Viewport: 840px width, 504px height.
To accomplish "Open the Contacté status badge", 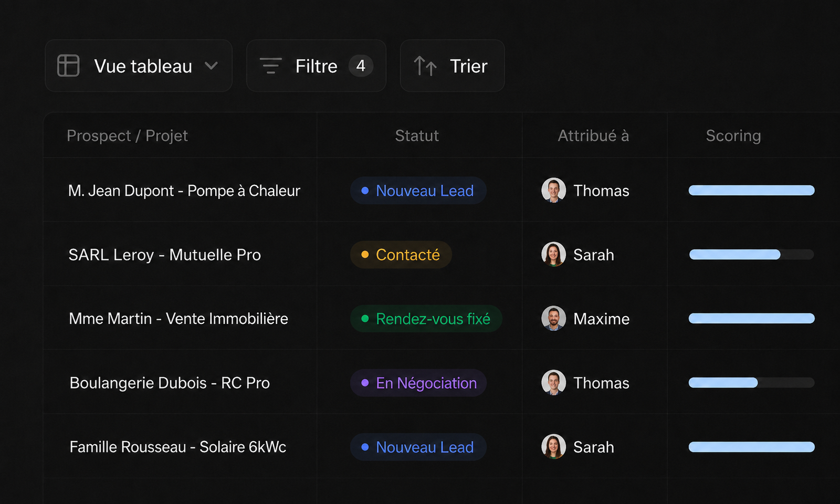I will pyautogui.click(x=401, y=255).
